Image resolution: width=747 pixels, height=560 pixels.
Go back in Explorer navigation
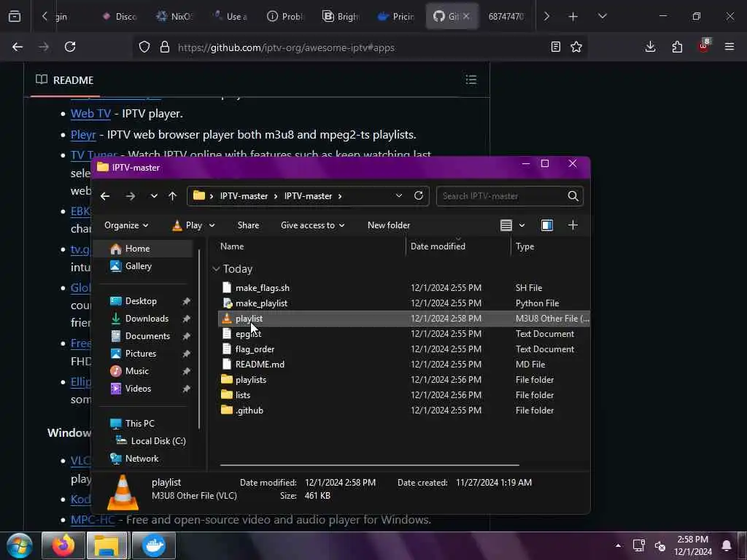click(105, 196)
